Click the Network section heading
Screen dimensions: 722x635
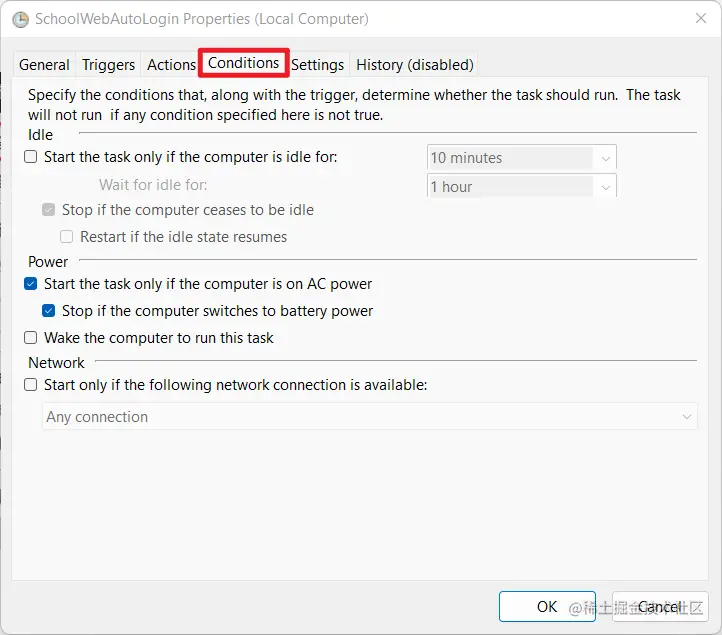point(56,363)
